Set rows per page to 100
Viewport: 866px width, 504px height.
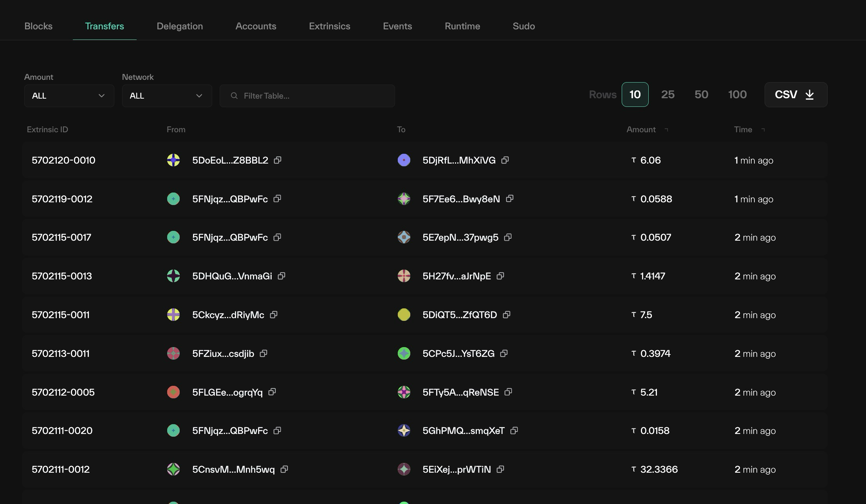click(x=737, y=95)
